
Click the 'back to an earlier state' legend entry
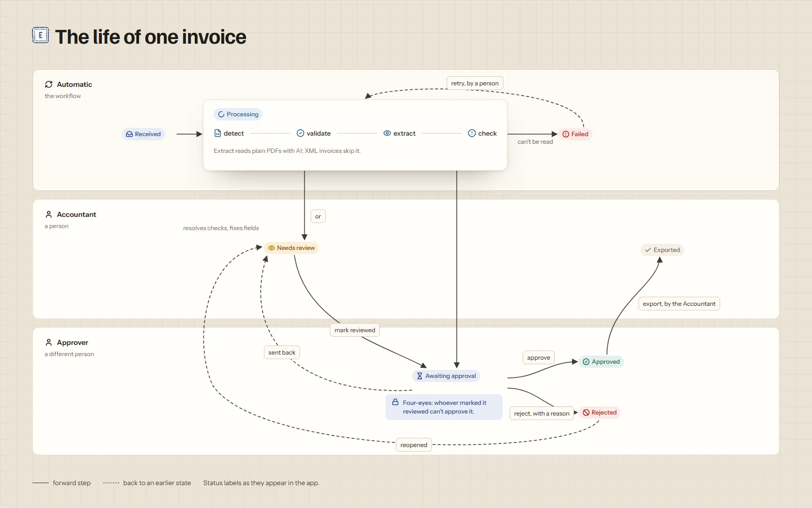coord(147,483)
